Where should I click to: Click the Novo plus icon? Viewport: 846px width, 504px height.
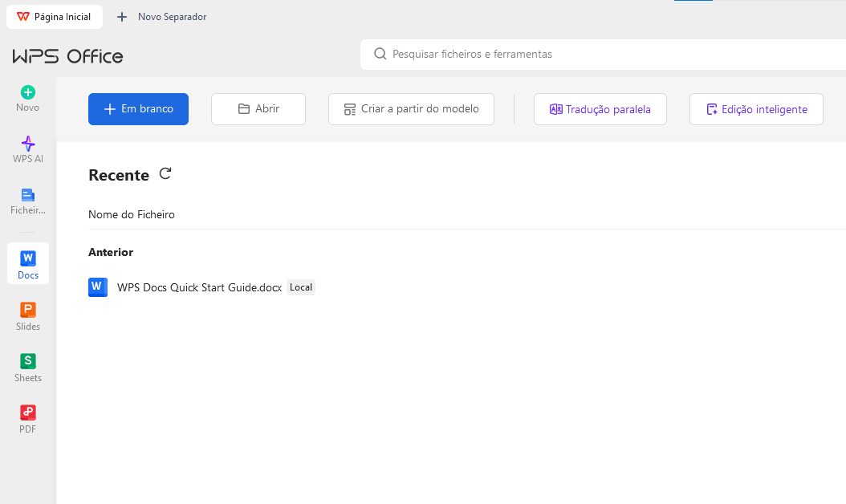point(27,91)
